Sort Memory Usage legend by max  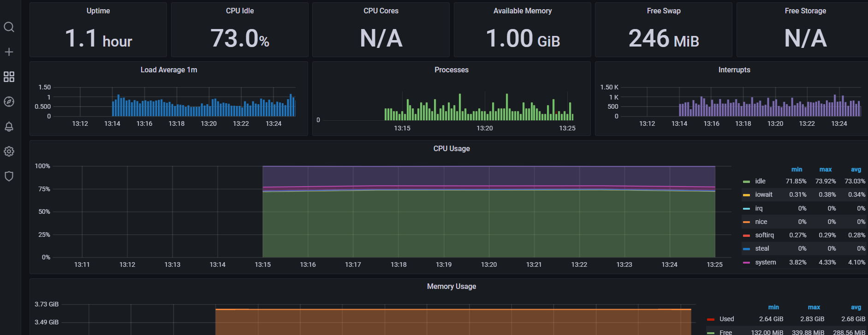point(814,307)
